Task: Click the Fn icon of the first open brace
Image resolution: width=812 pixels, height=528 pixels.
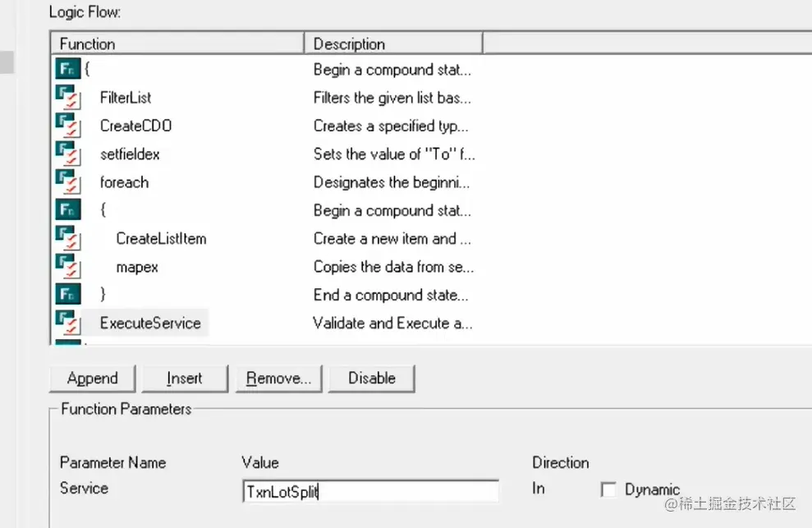Action: (68, 69)
